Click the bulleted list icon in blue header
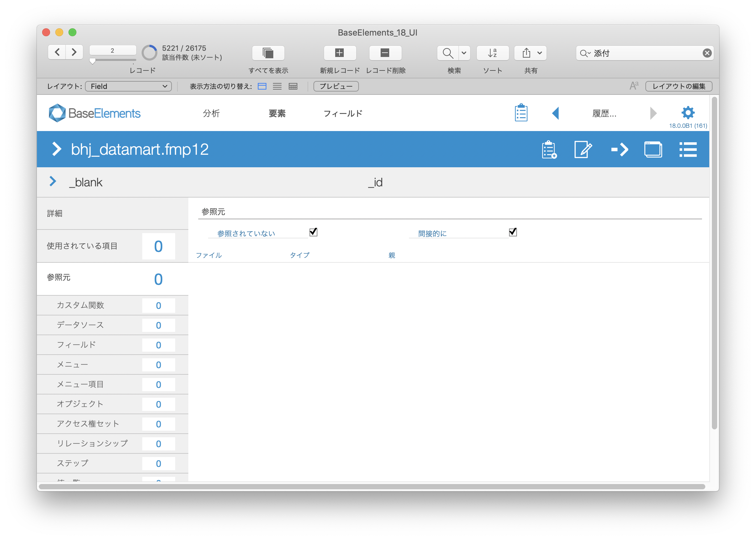The height and width of the screenshot is (540, 756). [x=688, y=149]
